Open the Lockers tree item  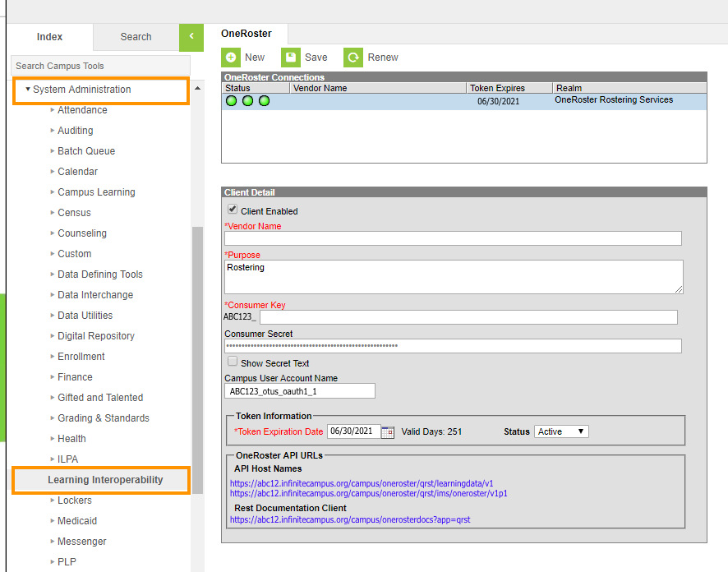pos(75,501)
